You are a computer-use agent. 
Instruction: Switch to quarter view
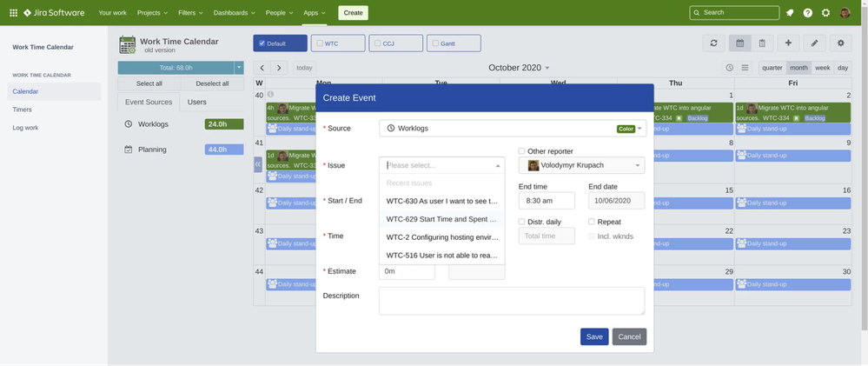tap(772, 68)
